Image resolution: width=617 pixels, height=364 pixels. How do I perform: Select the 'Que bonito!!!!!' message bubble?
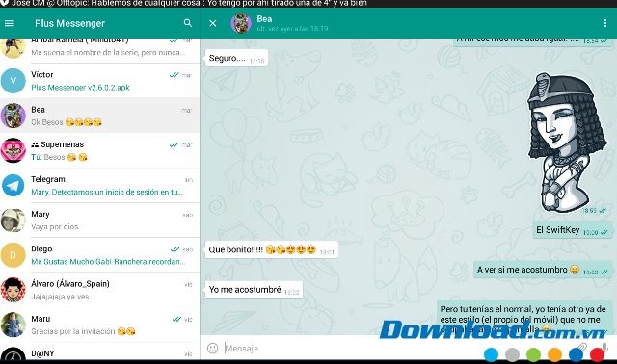[x=272, y=250]
